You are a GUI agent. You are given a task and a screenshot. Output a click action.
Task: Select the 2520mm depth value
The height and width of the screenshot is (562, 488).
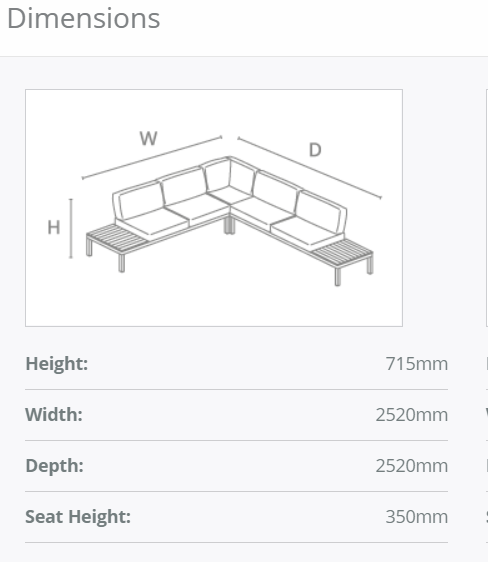(x=412, y=466)
